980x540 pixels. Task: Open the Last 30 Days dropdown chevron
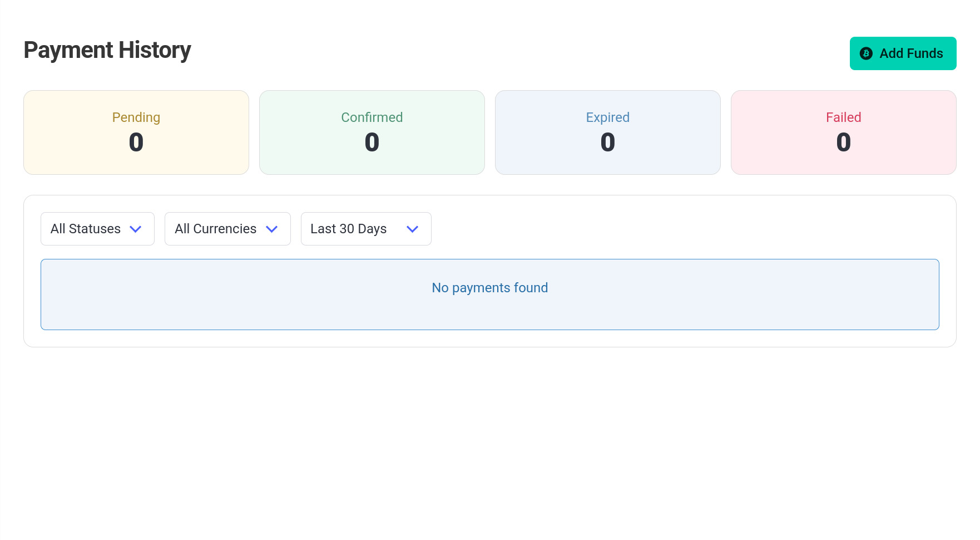click(x=412, y=229)
